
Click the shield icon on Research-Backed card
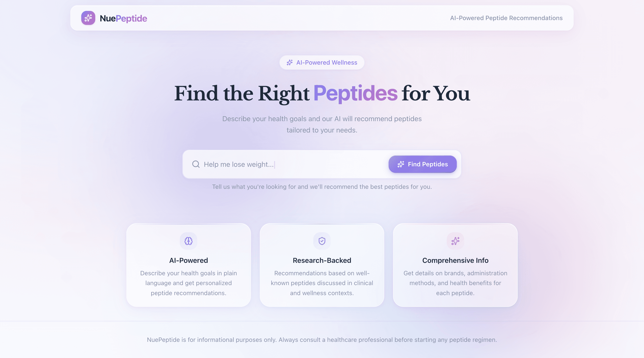322,241
